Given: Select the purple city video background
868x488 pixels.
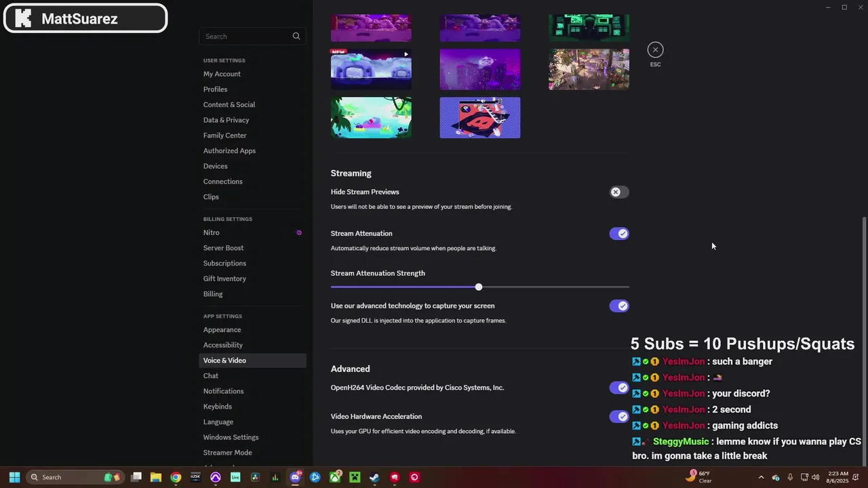Looking at the screenshot, I should point(480,69).
